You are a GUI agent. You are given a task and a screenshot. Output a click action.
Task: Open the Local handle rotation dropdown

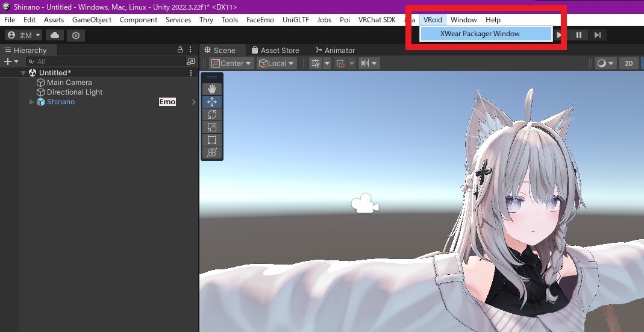point(277,63)
